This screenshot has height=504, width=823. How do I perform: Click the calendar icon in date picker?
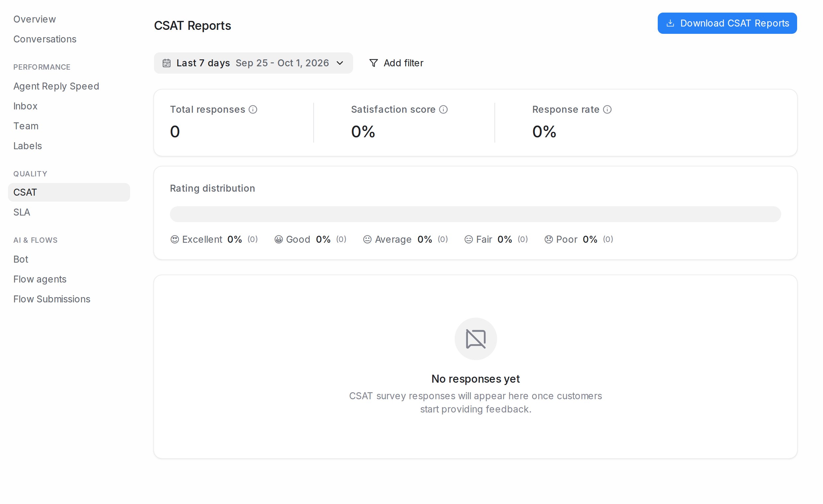pyautogui.click(x=167, y=63)
